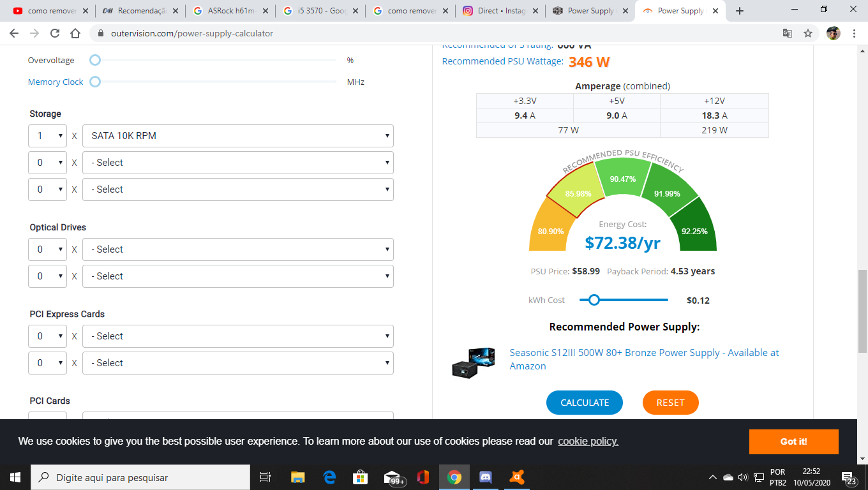Click the Memory Clock link
The height and width of the screenshot is (490, 868).
click(x=56, y=82)
